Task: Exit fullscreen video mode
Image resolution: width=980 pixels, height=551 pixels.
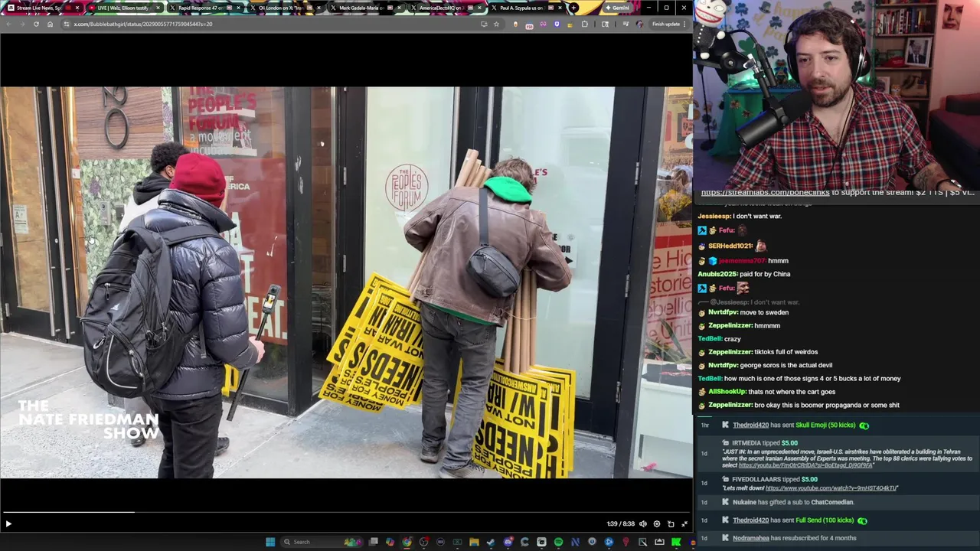Action: point(684,523)
